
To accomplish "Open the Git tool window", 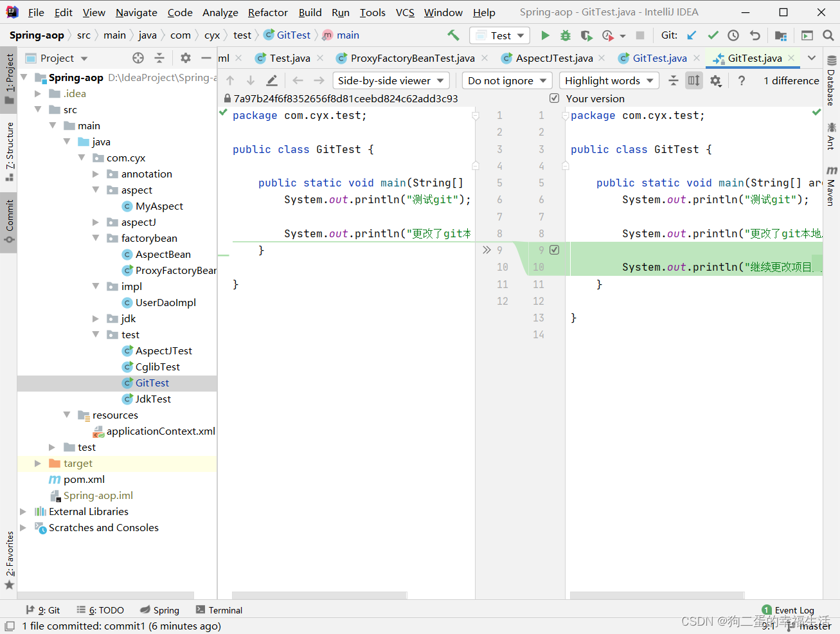I will click(43, 610).
